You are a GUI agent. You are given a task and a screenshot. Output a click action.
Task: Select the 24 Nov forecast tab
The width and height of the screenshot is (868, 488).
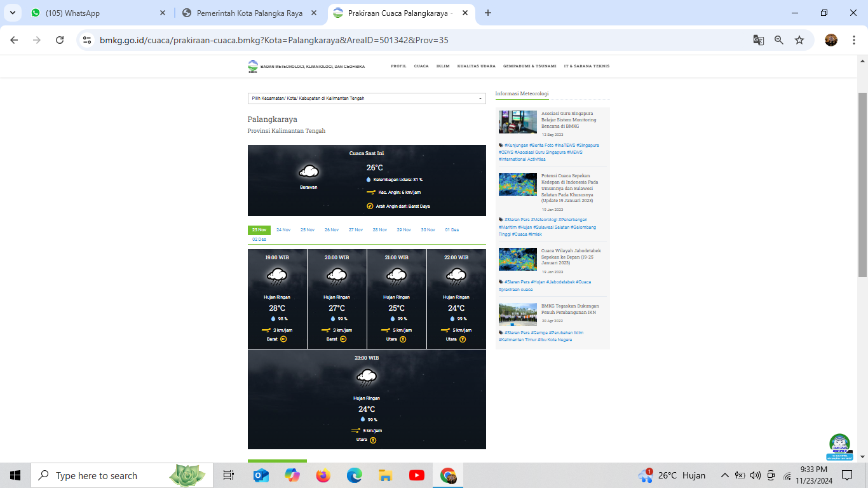tap(283, 230)
